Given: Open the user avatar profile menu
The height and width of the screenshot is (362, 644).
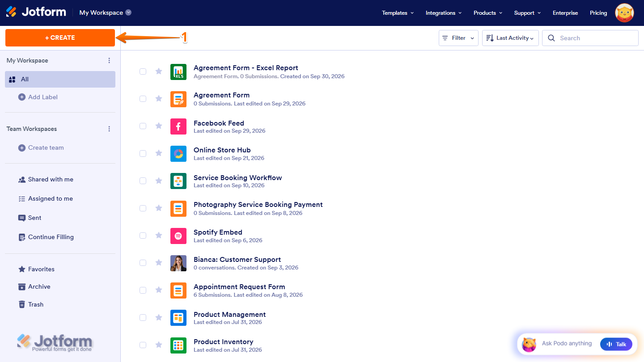Looking at the screenshot, I should pyautogui.click(x=624, y=13).
